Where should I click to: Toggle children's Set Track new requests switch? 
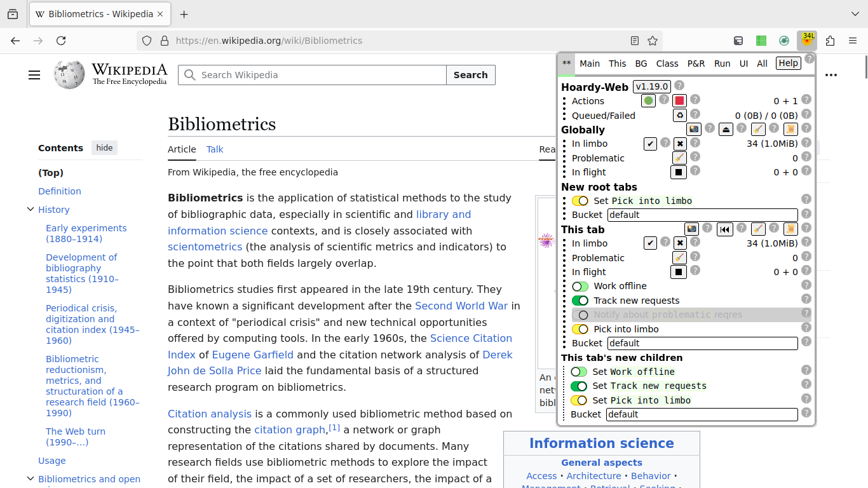tap(579, 386)
